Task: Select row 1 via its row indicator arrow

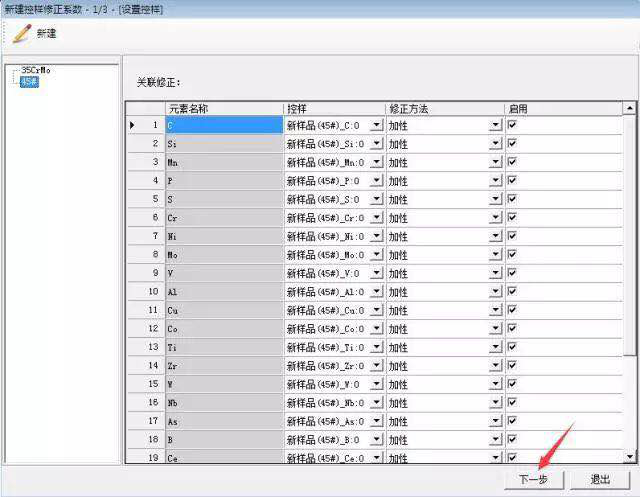Action: (x=133, y=125)
